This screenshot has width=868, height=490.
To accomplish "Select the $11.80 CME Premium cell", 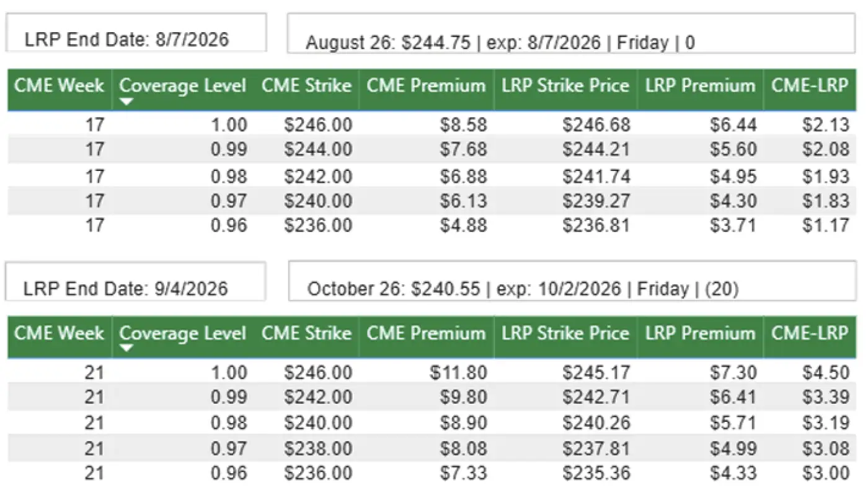I will coord(459,373).
